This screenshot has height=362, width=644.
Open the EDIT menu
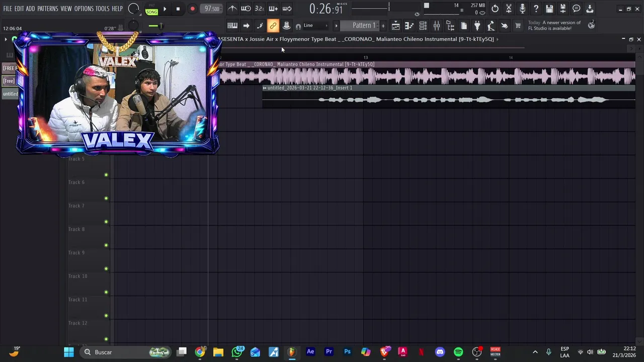(x=19, y=9)
